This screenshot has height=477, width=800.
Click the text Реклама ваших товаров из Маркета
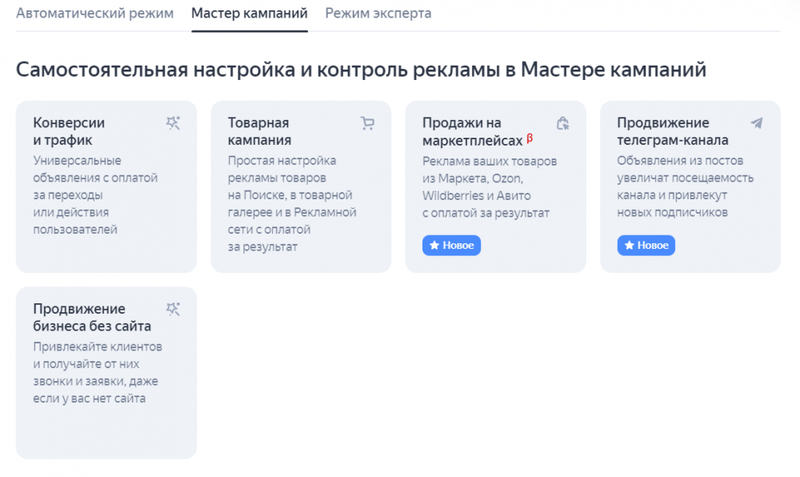(x=490, y=187)
